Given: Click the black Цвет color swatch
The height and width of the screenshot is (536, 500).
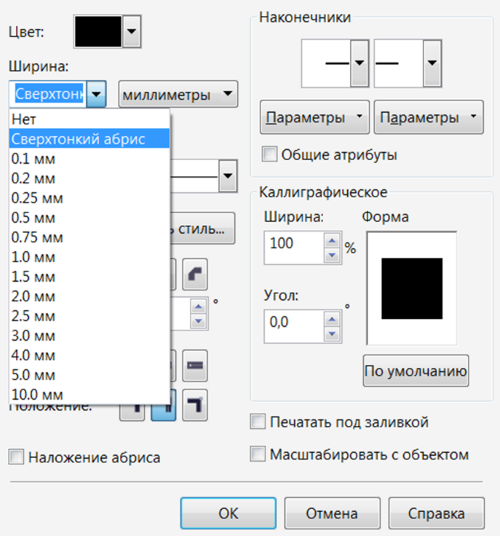Looking at the screenshot, I should pyautogui.click(x=98, y=31).
